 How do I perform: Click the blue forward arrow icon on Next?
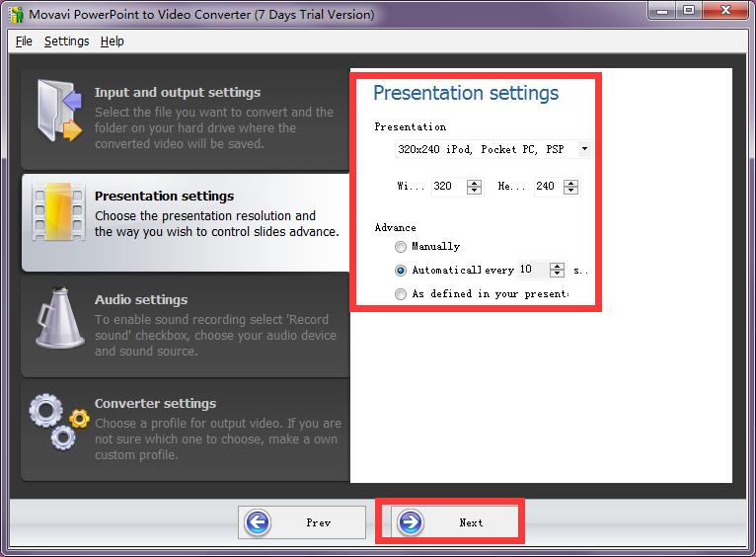click(x=411, y=522)
